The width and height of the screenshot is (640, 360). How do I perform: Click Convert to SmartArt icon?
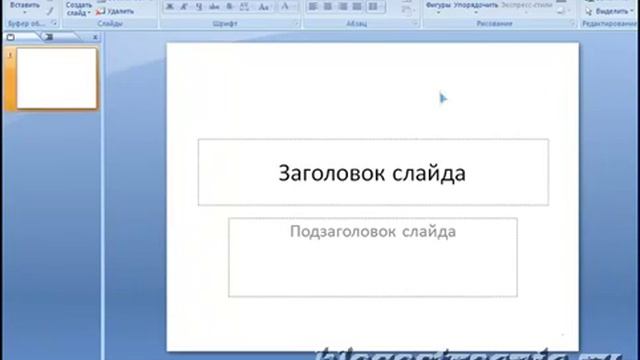click(x=407, y=11)
